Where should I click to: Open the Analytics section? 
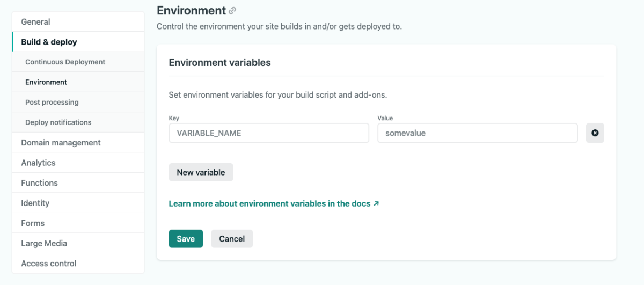click(78, 163)
